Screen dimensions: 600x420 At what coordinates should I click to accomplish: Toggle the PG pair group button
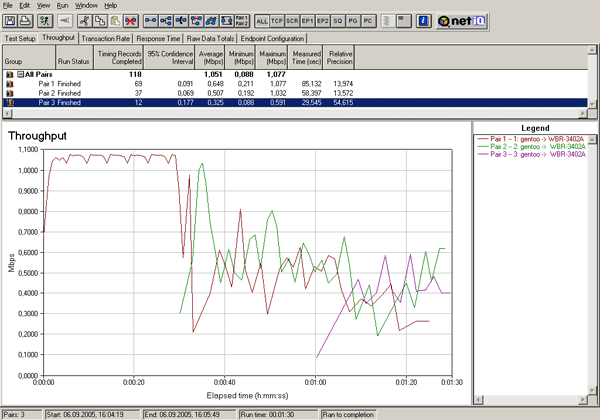point(353,21)
